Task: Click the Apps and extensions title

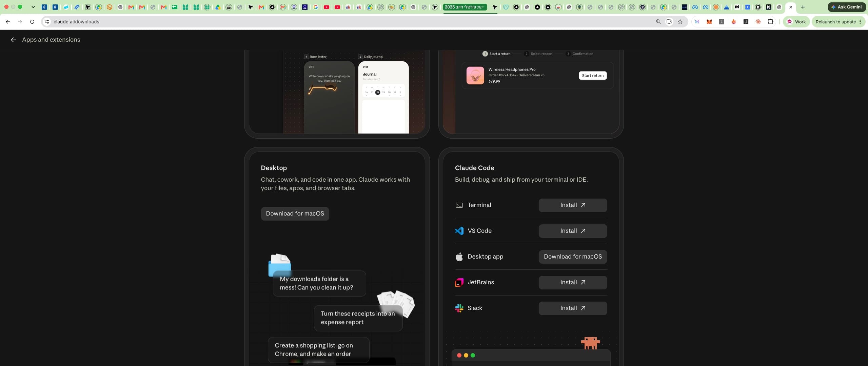Action: (51, 40)
